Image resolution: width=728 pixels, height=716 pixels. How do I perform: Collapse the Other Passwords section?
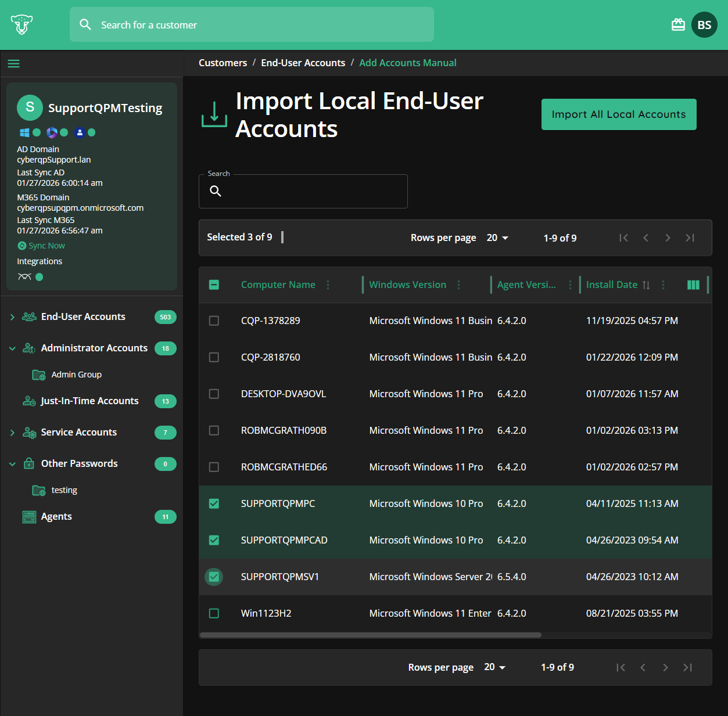[12, 464]
